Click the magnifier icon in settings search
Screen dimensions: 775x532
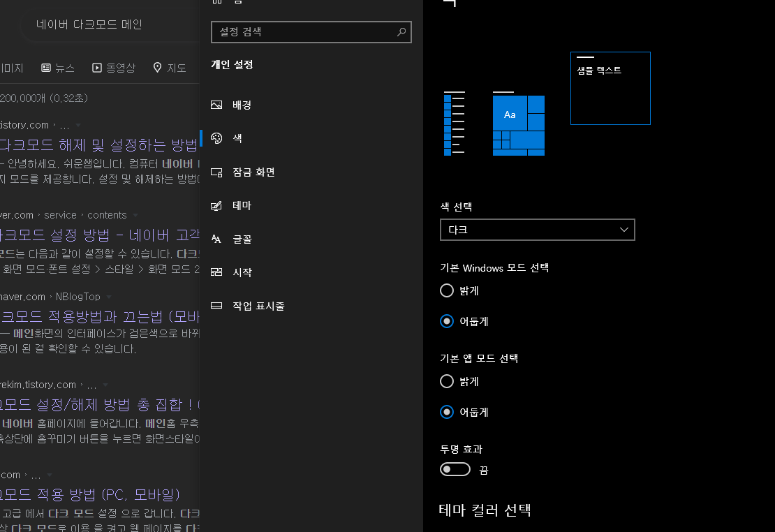tap(401, 31)
